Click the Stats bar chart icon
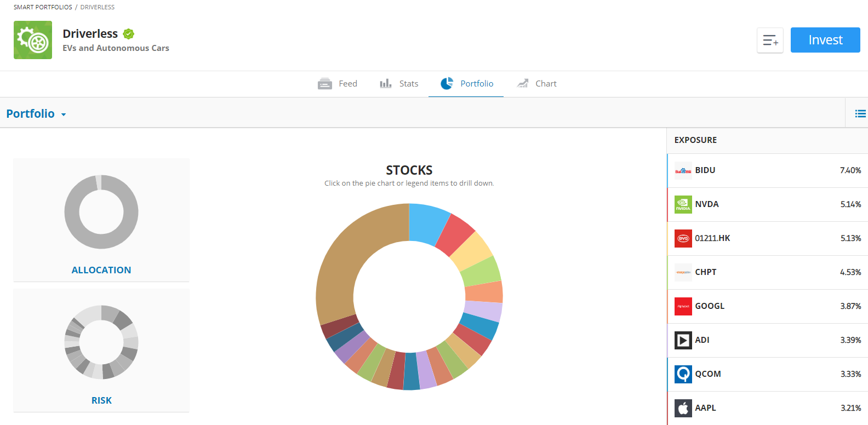This screenshot has width=868, height=425. [386, 83]
